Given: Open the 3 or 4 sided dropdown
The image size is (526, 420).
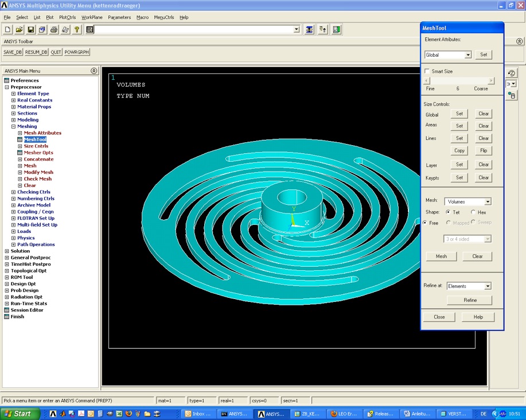Looking at the screenshot, I should pos(488,239).
